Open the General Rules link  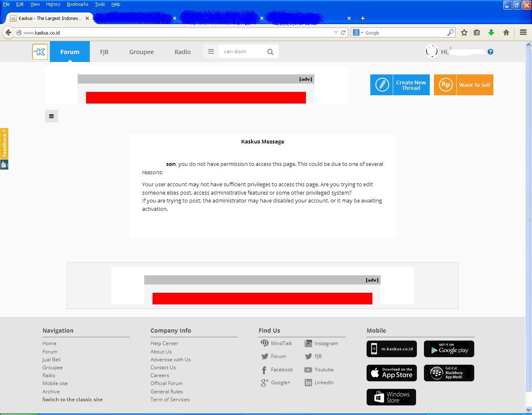(x=167, y=392)
